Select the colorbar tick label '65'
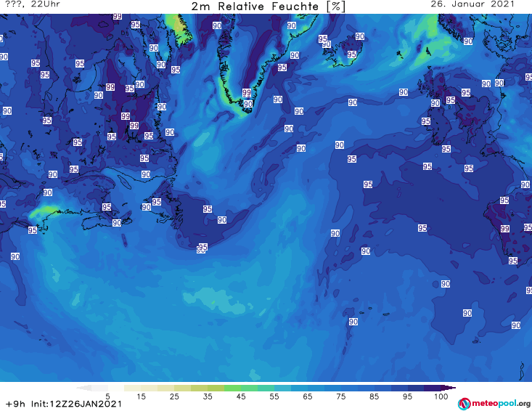The height and width of the screenshot is (411, 532). [x=308, y=396]
